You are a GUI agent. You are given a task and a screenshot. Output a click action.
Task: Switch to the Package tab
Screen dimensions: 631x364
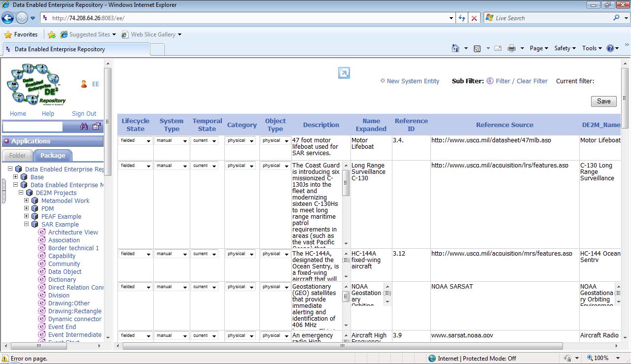(53, 155)
